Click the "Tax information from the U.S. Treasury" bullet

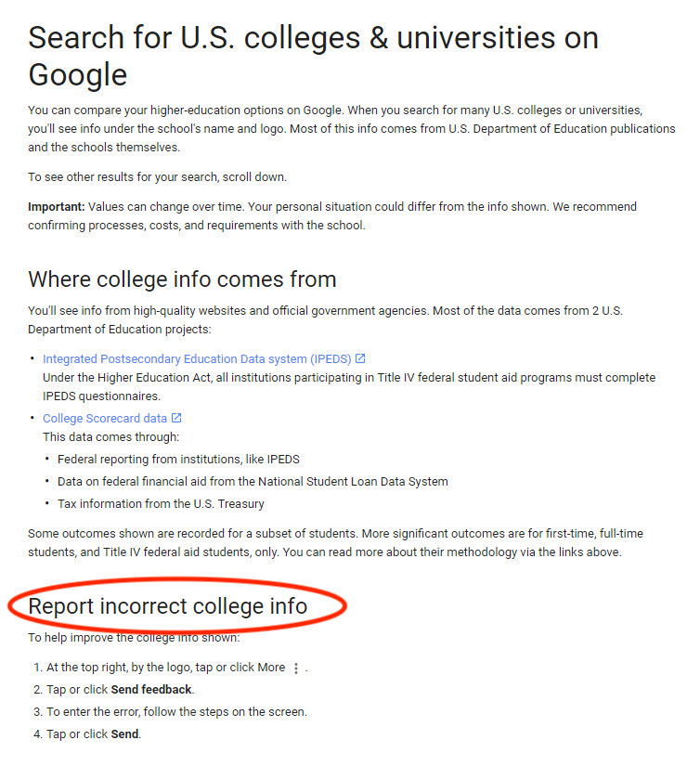[x=161, y=504]
